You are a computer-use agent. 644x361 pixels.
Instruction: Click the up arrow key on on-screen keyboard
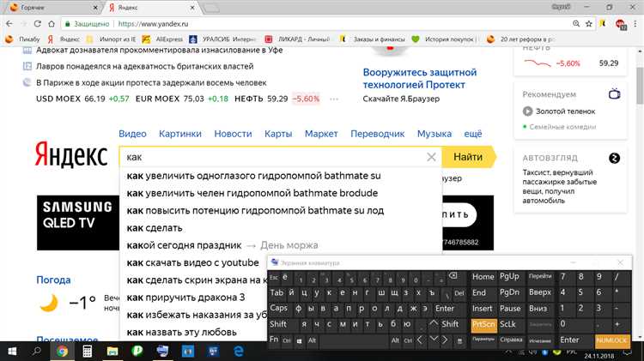(x=434, y=323)
